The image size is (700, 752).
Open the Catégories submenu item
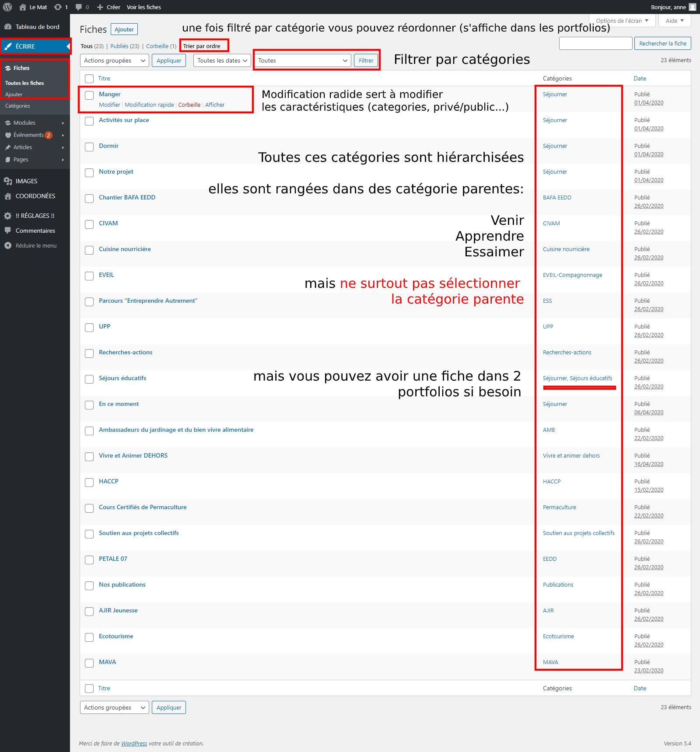coord(17,106)
